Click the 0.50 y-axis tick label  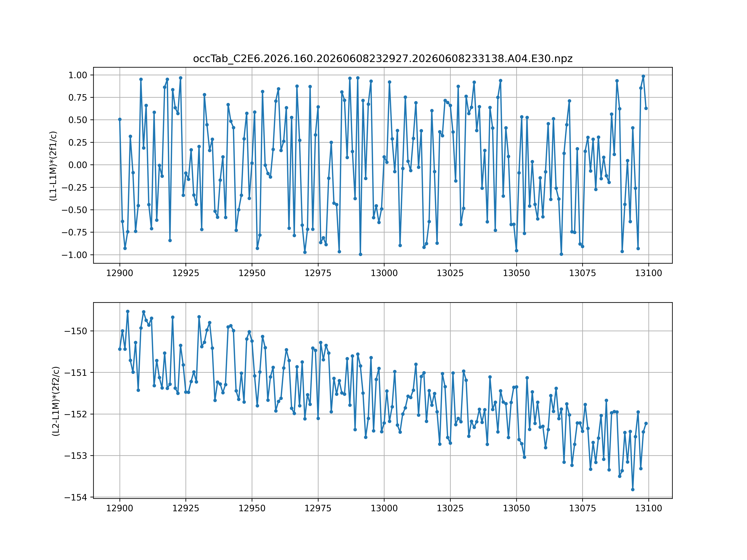tap(78, 120)
